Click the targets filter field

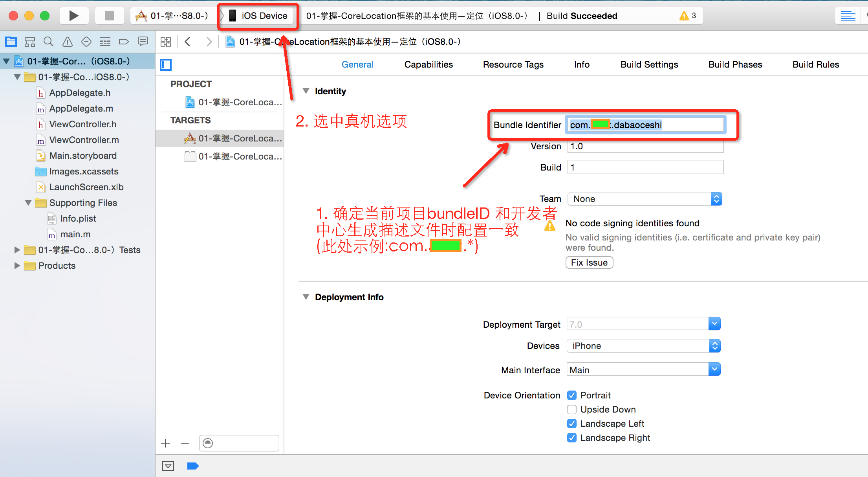point(239,443)
